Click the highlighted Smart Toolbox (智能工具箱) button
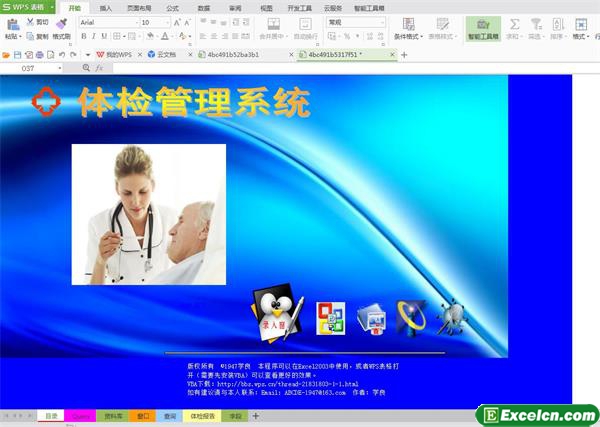Image resolution: width=600 pixels, height=427 pixels. point(483,29)
